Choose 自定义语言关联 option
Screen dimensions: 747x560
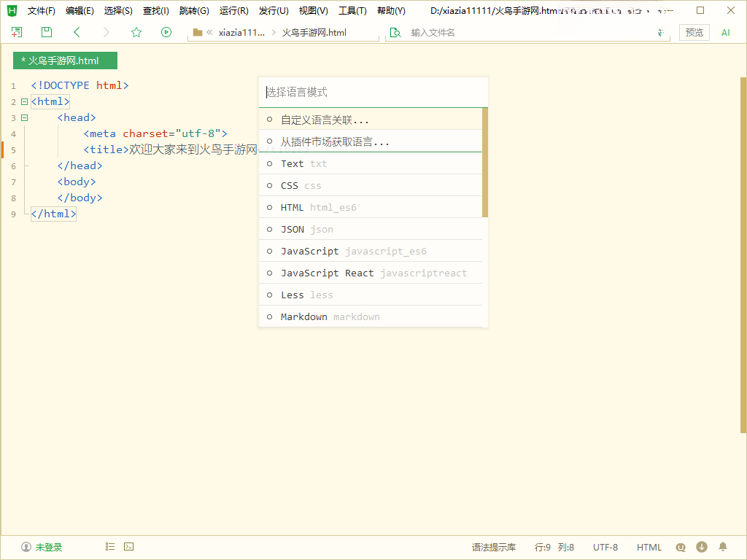pyautogui.click(x=371, y=120)
